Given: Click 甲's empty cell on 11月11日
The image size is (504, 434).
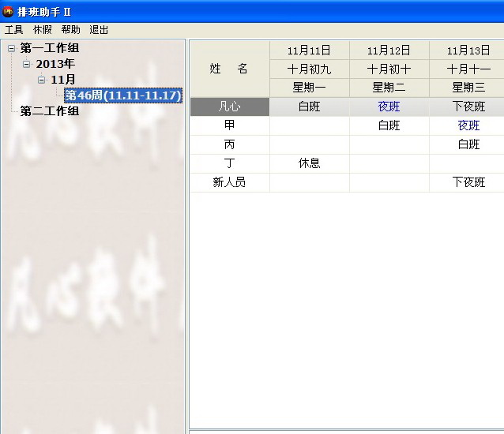Looking at the screenshot, I should point(309,125).
